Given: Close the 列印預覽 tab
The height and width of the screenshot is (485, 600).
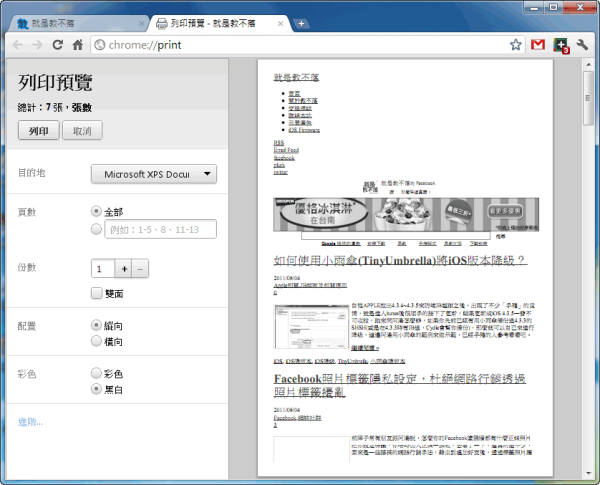Looking at the screenshot, I should (x=280, y=24).
